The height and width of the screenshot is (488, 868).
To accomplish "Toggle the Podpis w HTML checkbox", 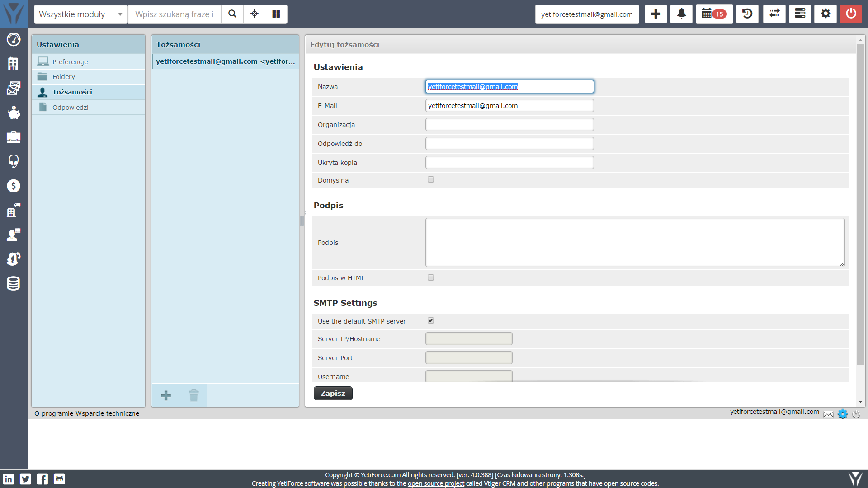I will click(x=431, y=277).
